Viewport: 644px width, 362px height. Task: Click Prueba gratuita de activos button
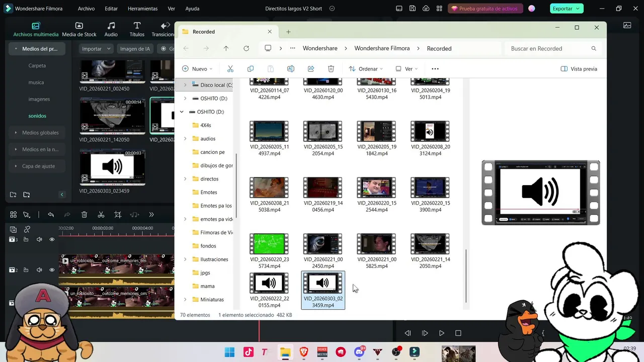click(x=485, y=9)
